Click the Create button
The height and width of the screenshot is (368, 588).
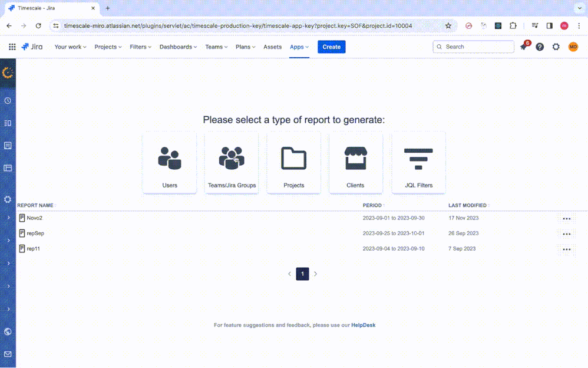click(x=331, y=47)
